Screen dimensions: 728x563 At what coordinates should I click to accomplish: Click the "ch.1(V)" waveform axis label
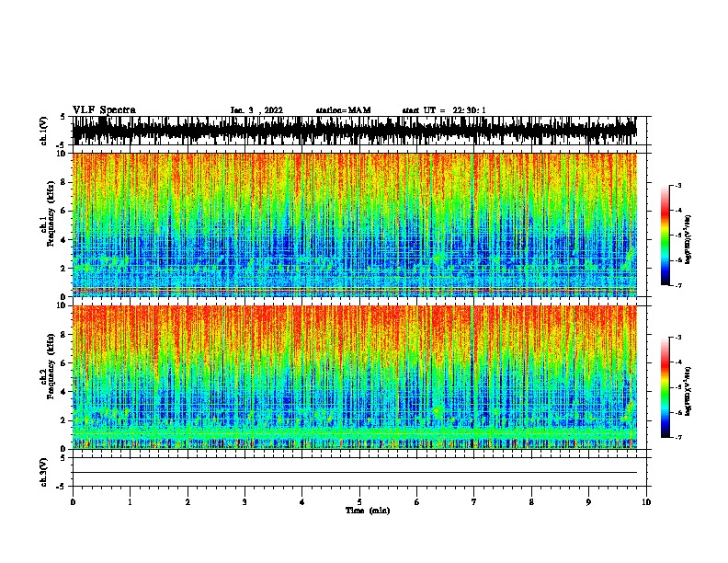[43, 131]
